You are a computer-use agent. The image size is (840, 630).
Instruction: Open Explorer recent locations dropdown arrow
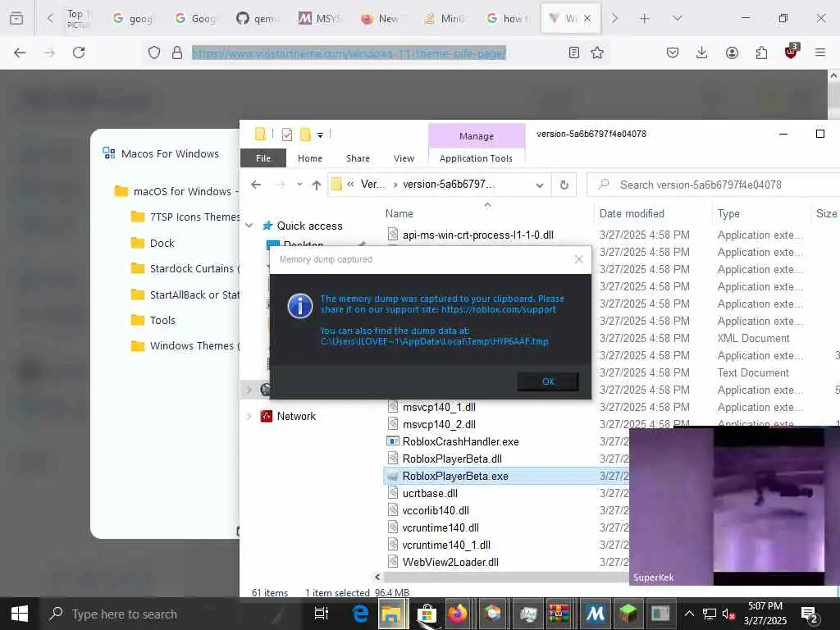(299, 185)
